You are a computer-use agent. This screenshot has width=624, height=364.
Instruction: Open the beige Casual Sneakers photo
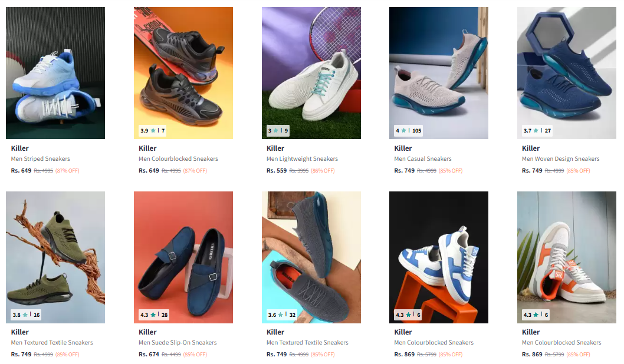[x=439, y=72]
